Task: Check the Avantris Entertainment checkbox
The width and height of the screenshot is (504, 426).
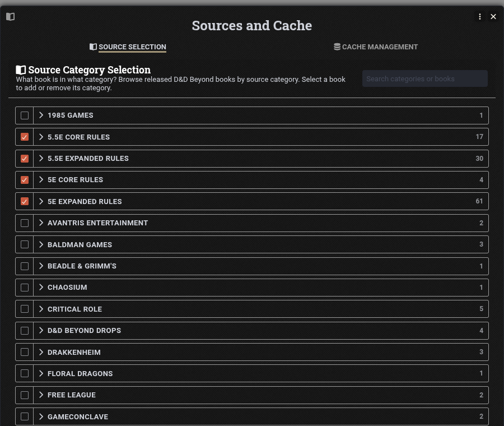Action: [x=25, y=223]
